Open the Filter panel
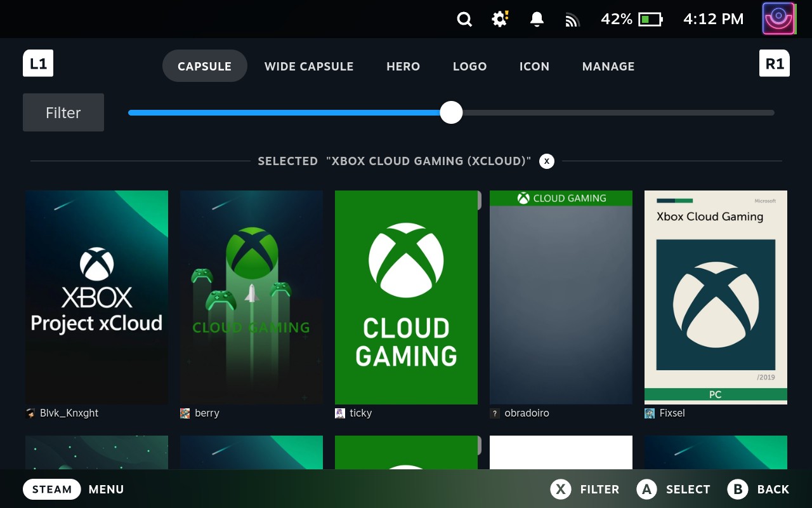 pyautogui.click(x=63, y=112)
